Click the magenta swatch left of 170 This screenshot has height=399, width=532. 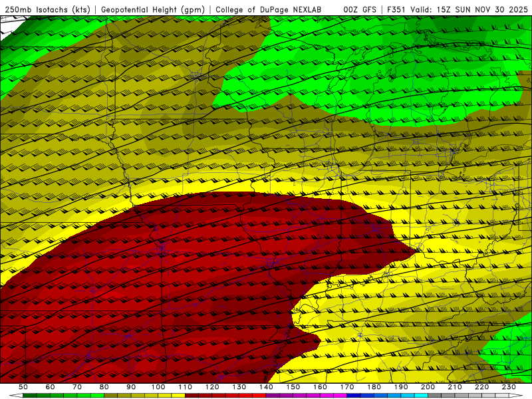pyautogui.click(x=340, y=395)
